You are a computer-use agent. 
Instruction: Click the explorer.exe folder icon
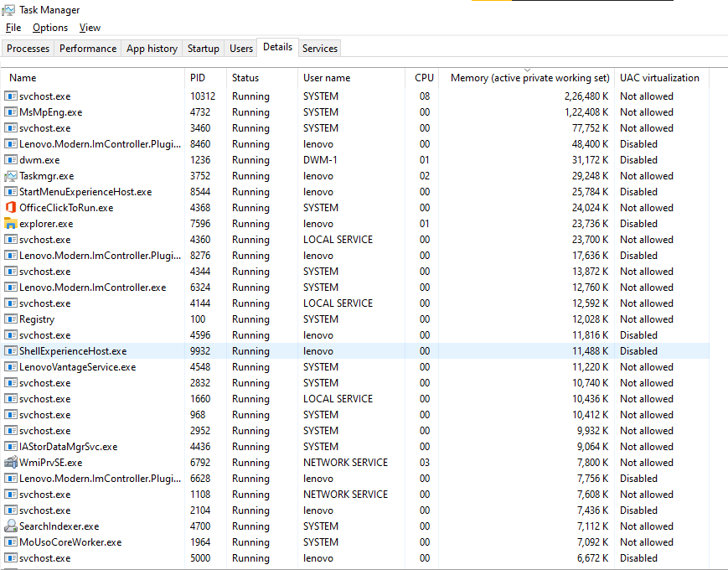(x=11, y=224)
